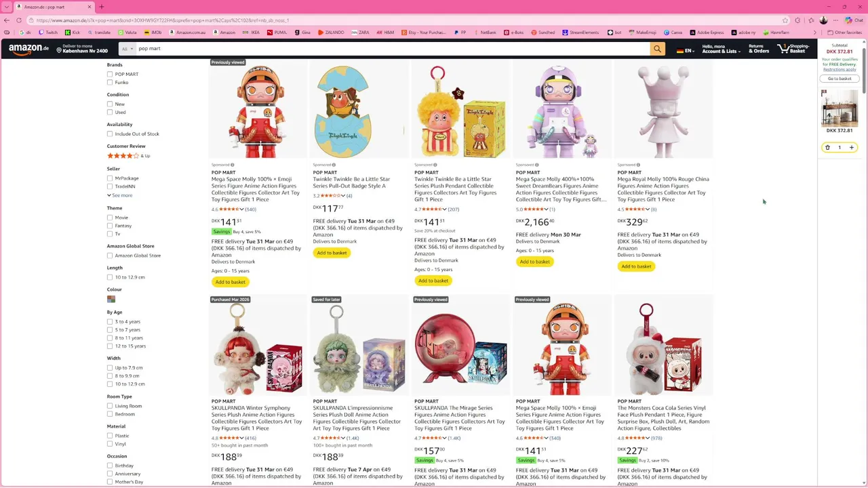The height and width of the screenshot is (488, 868).
Task: Open Account & Lists menu
Action: 719,49
